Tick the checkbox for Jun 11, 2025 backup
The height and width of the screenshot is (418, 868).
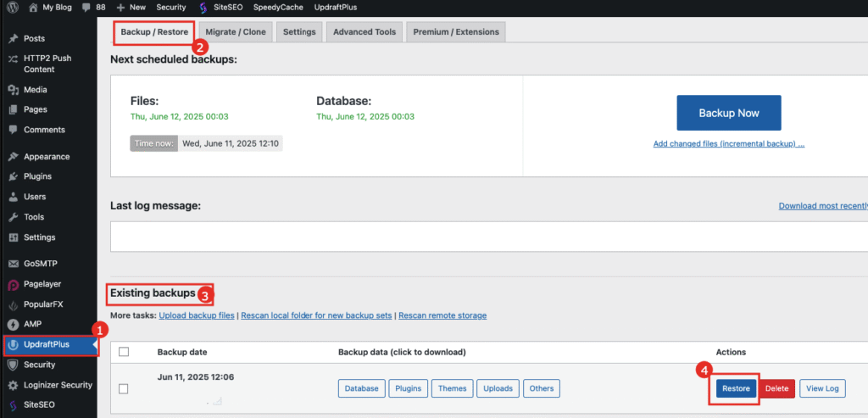point(124,388)
